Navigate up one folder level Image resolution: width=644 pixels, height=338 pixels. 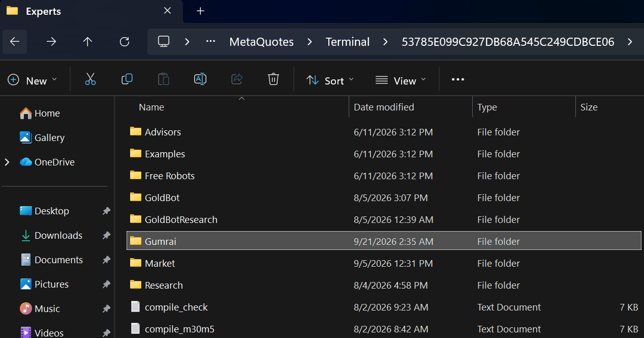[x=88, y=42]
